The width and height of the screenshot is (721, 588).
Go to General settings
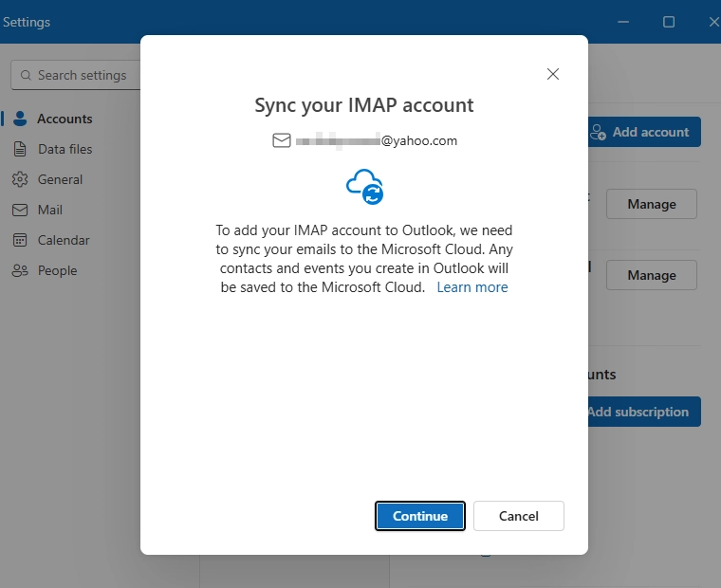pos(60,180)
